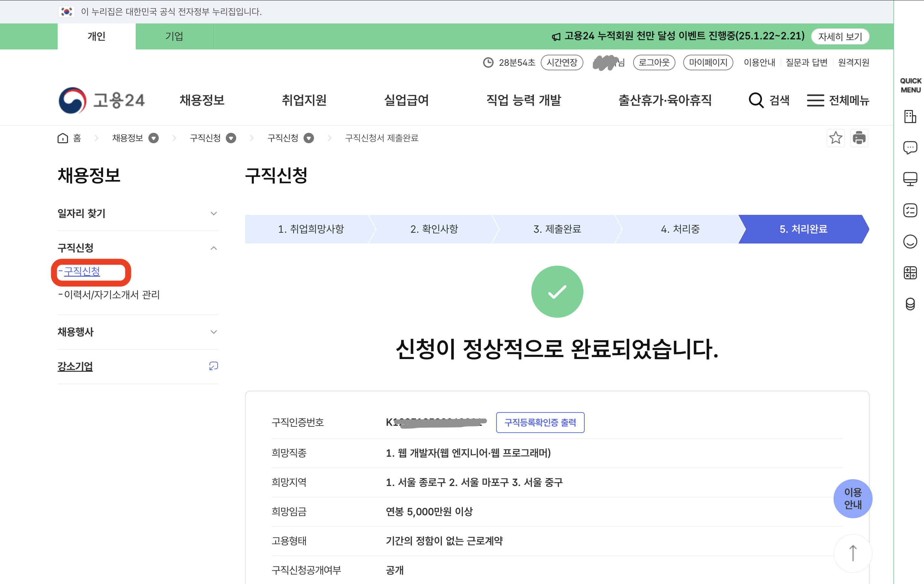Click the scroll-to-top arrow button

[853, 553]
